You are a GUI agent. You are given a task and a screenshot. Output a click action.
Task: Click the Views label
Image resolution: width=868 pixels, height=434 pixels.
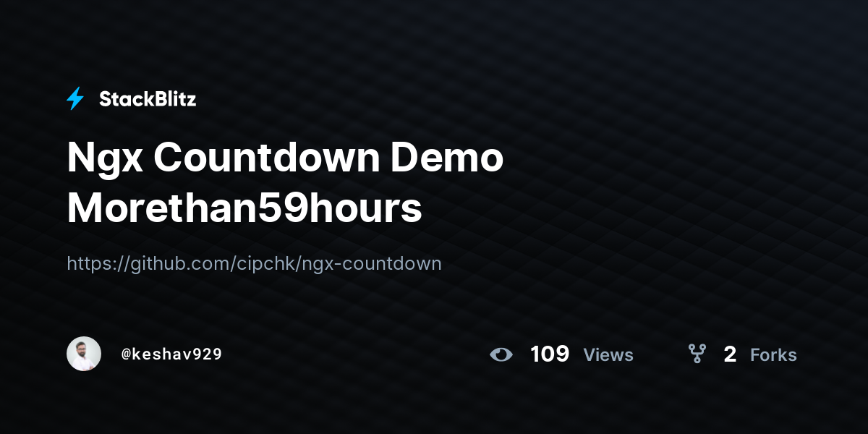pyautogui.click(x=608, y=355)
